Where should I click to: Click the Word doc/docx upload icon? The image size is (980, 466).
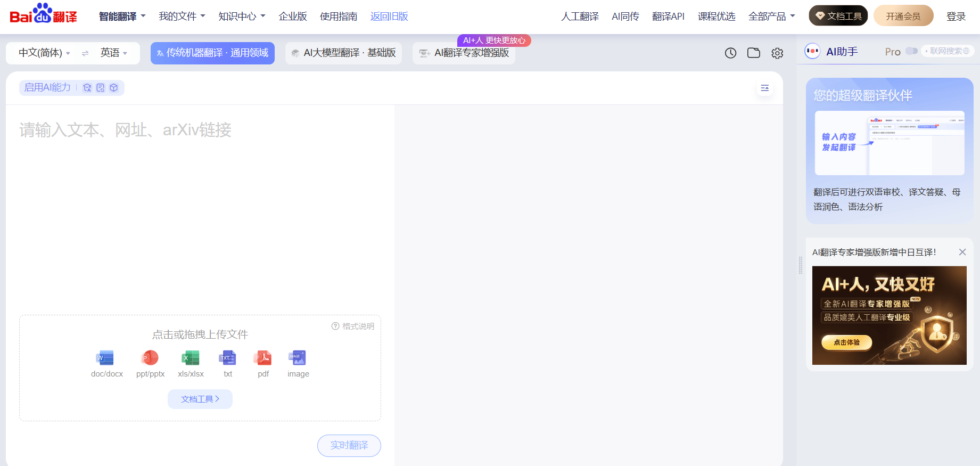[106, 358]
